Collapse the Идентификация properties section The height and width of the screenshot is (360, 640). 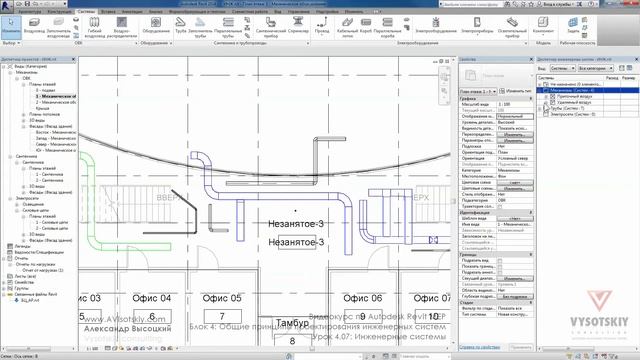(x=531, y=213)
